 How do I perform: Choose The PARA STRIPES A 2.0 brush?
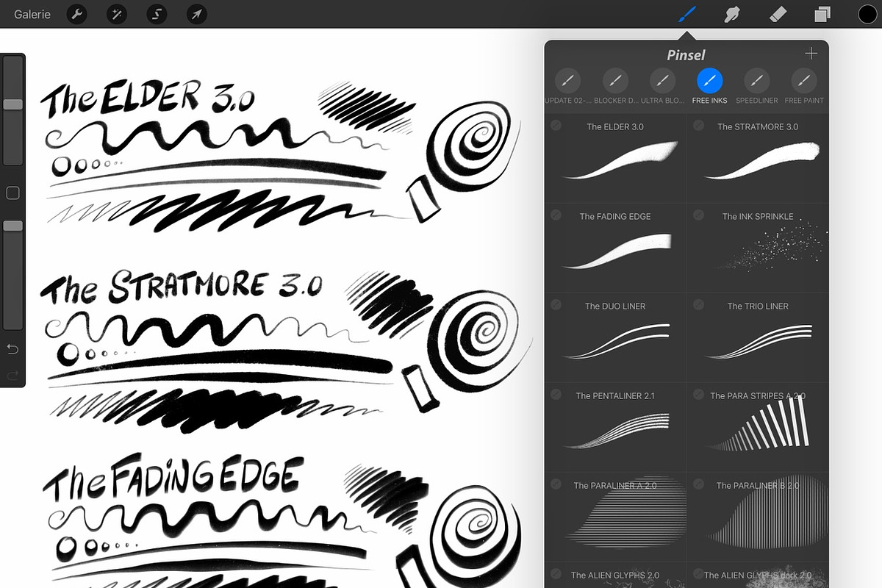[758, 427]
